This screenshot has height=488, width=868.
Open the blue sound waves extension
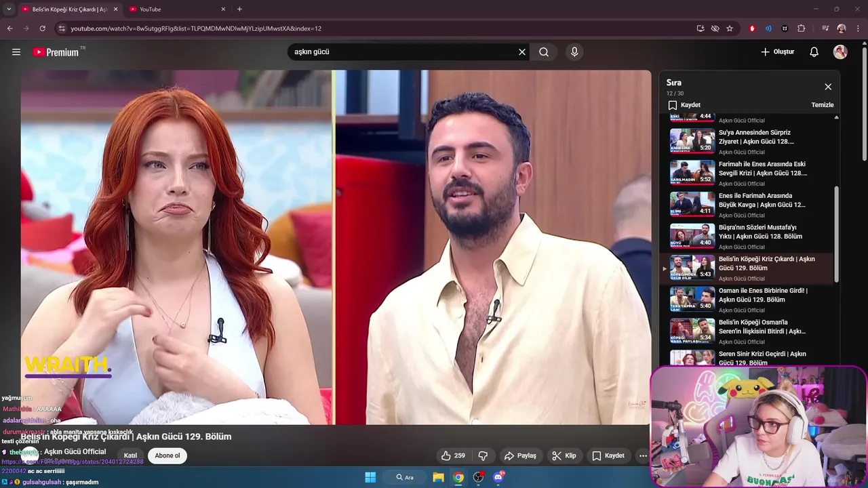(768, 28)
